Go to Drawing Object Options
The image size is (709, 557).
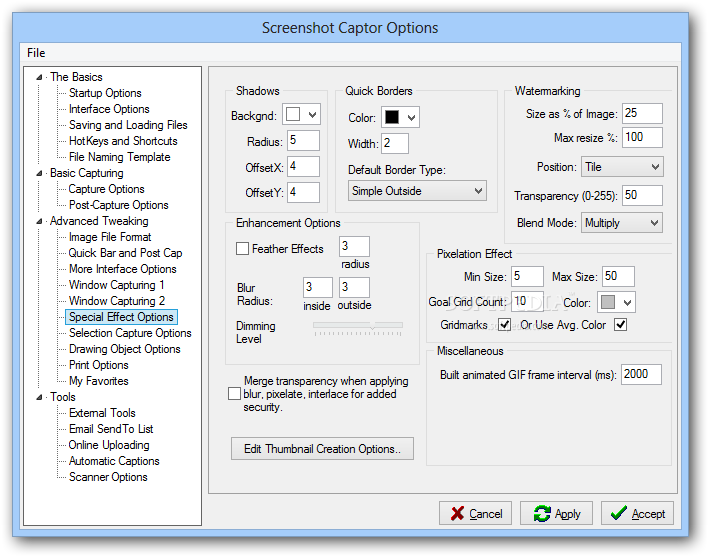(x=124, y=349)
